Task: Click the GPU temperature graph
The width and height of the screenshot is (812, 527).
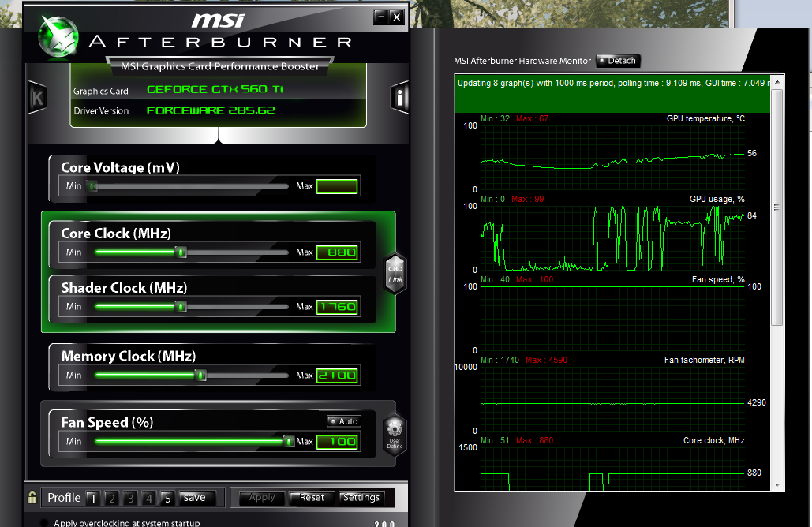Action: 612,157
